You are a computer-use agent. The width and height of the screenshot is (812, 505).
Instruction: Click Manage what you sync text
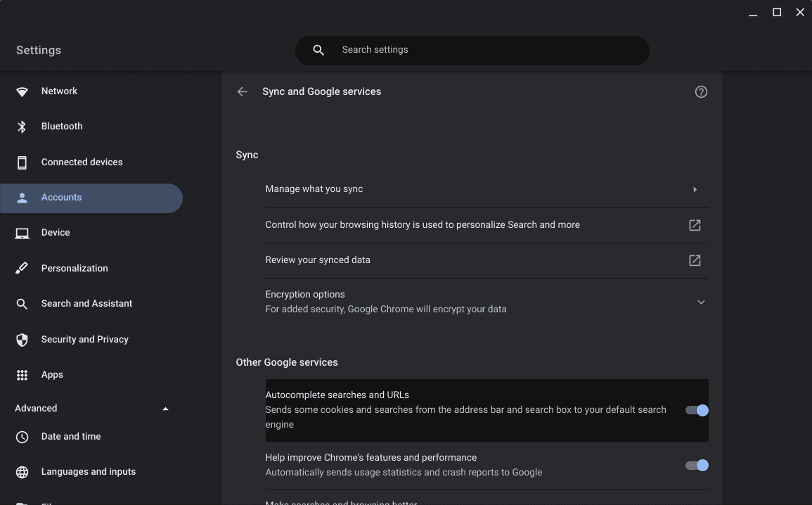click(x=314, y=189)
